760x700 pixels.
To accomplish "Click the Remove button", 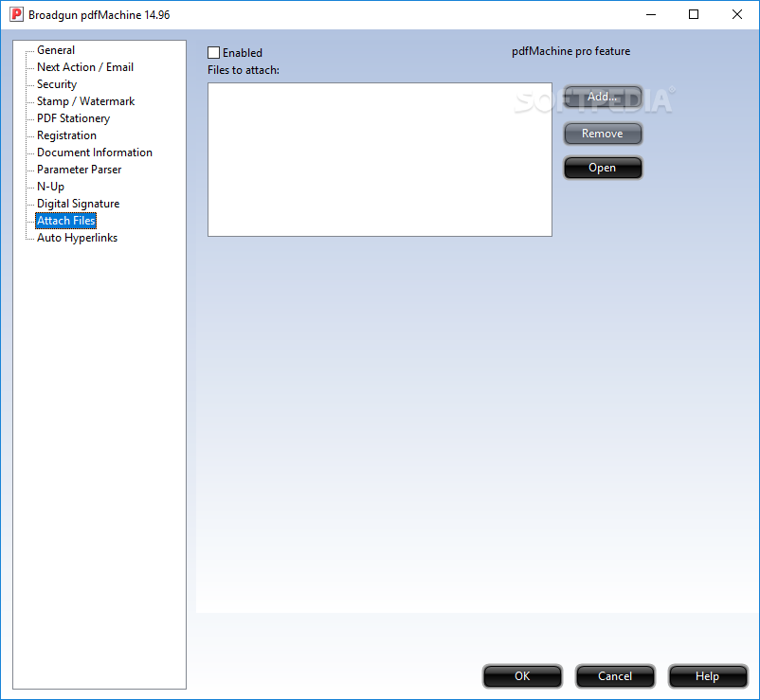I will click(x=603, y=134).
